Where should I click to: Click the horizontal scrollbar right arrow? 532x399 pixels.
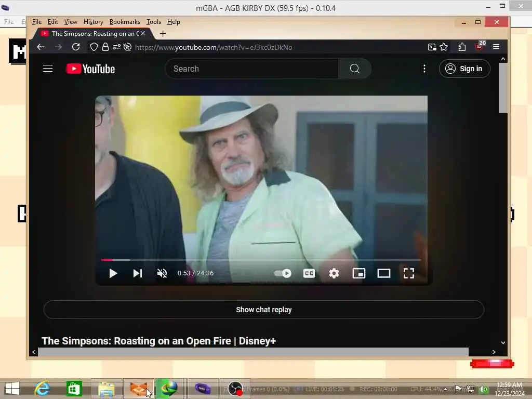(494, 352)
